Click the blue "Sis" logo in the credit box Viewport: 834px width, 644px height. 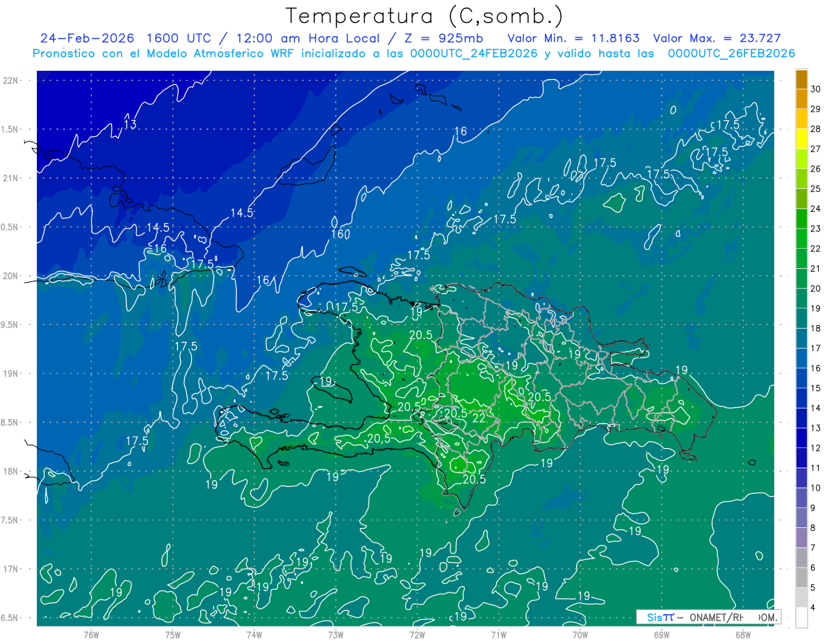[654, 617]
